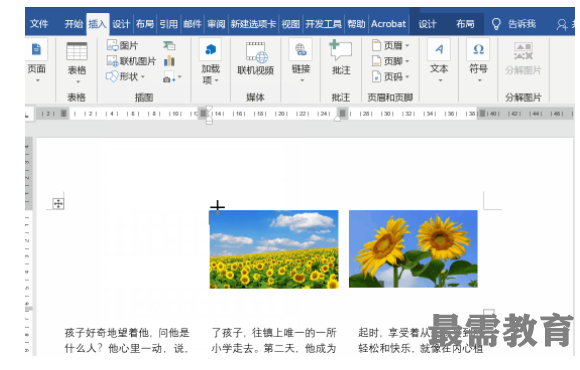Click the 告诉我 search field
580x370 pixels.
pos(522,24)
